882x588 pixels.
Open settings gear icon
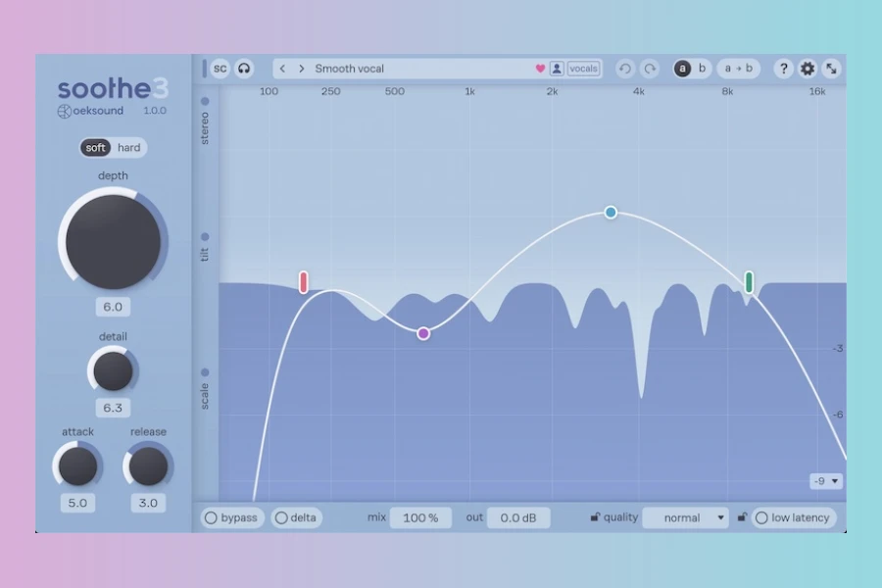(808, 69)
